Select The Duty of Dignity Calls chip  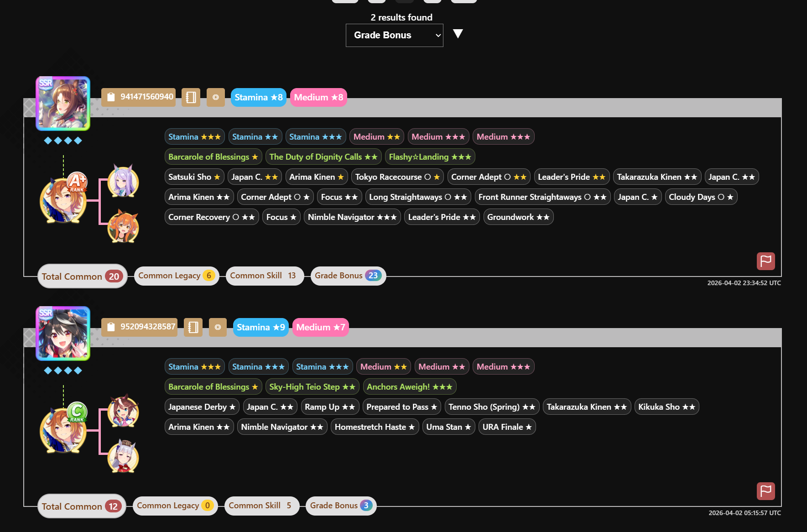[323, 157]
